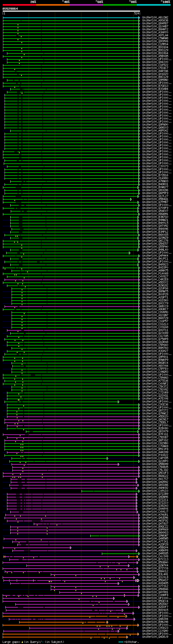This screenshot has width=173, height=644.
Task: Select the UniRef100_B7GEG3 label
Action: pyautogui.click(x=155, y=86)
